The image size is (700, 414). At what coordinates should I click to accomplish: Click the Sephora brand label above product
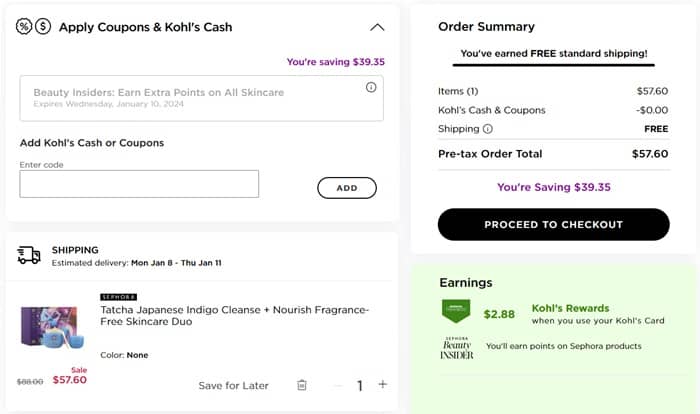point(118,297)
